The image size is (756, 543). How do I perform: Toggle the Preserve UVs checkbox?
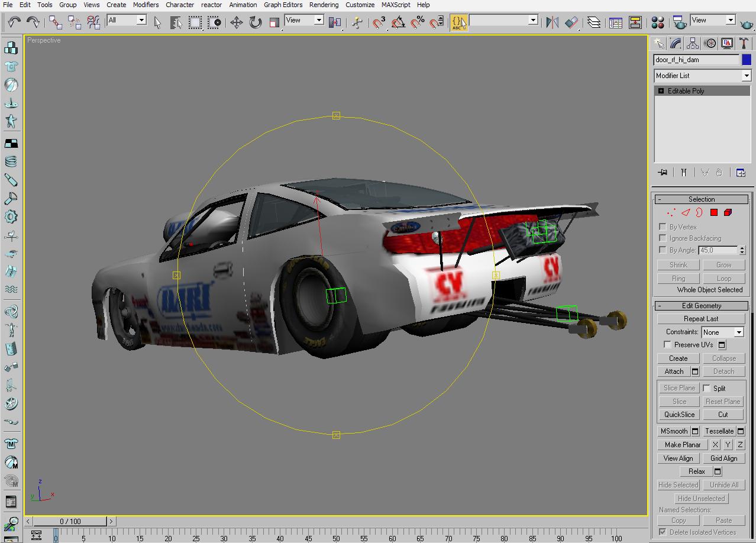click(667, 344)
